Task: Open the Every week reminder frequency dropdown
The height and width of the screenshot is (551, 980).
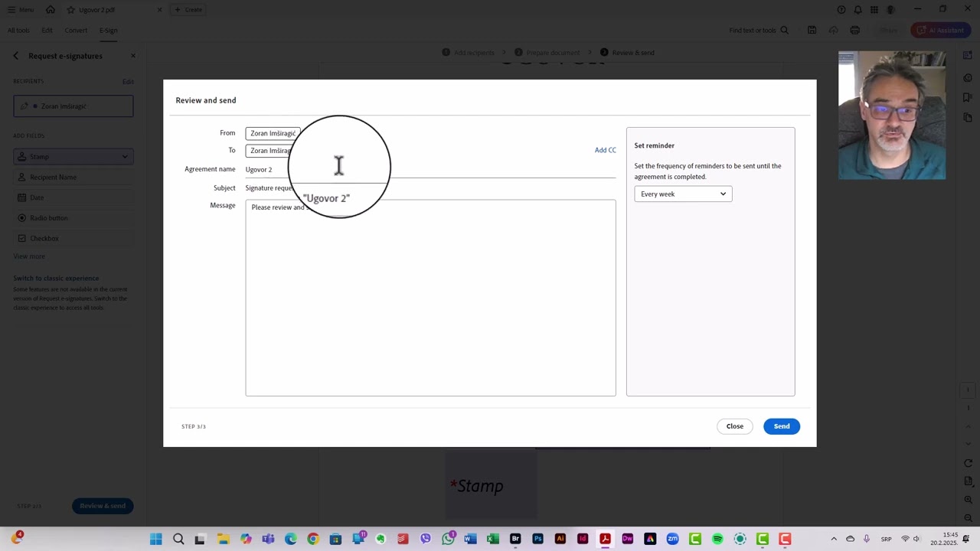Action: point(681,194)
